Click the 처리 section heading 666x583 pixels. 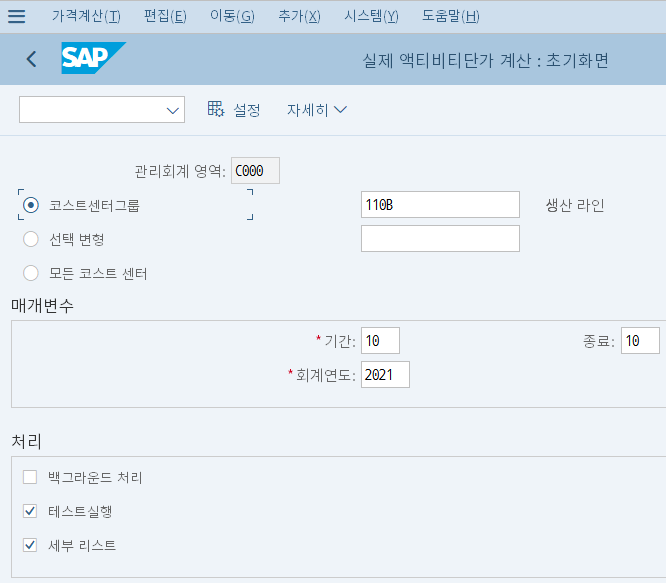[26, 441]
